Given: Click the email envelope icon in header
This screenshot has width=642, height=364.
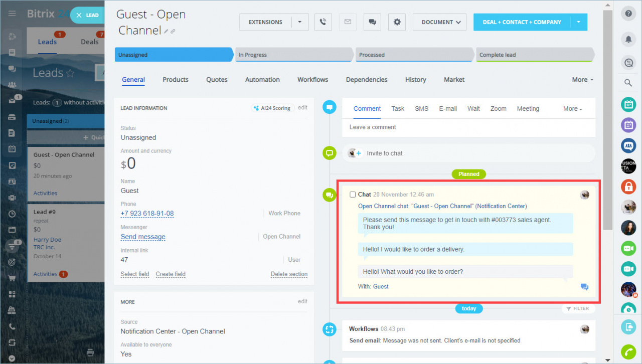Looking at the screenshot, I should click(348, 22).
